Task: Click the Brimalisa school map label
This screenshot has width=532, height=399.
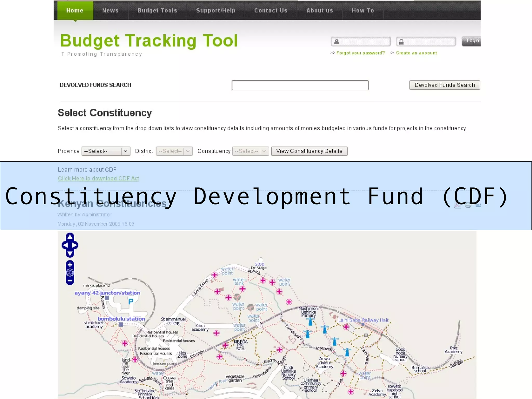Action: click(x=420, y=369)
